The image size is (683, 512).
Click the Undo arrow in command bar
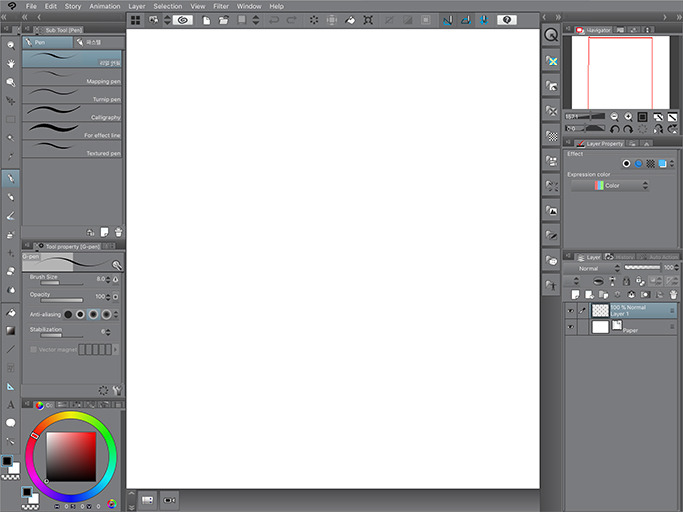pyautogui.click(x=274, y=20)
